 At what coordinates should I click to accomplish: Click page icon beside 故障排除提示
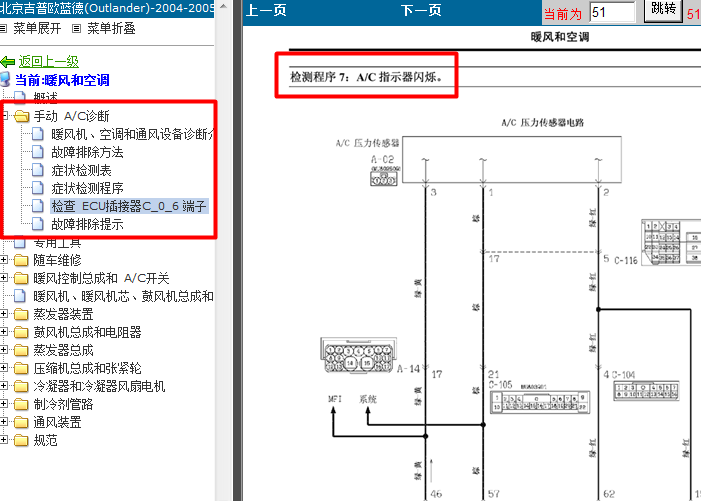tap(38, 224)
